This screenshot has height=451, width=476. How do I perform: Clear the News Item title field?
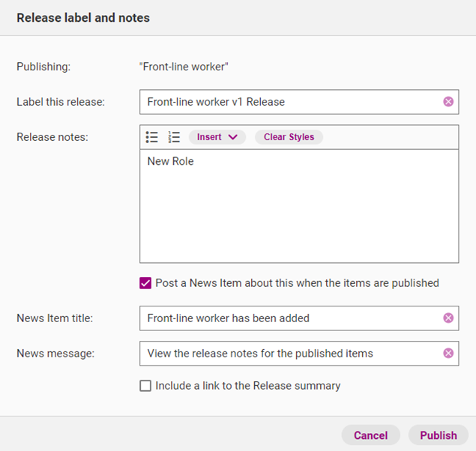click(448, 318)
